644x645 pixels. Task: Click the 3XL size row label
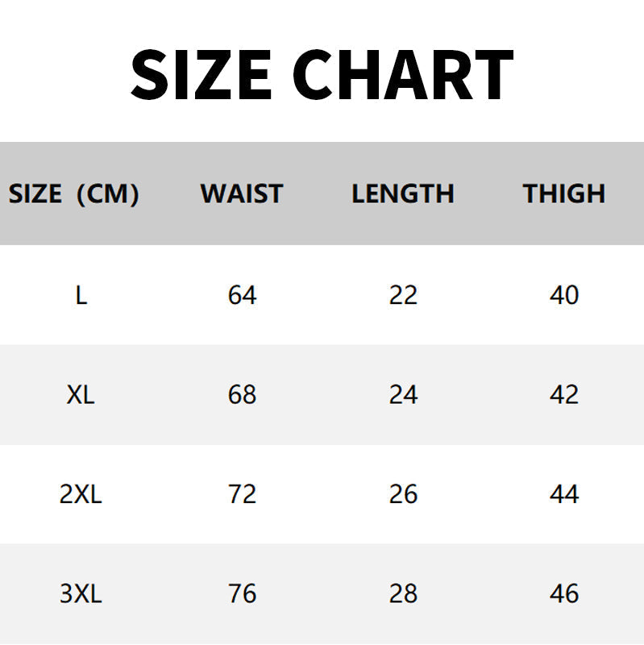(x=81, y=594)
